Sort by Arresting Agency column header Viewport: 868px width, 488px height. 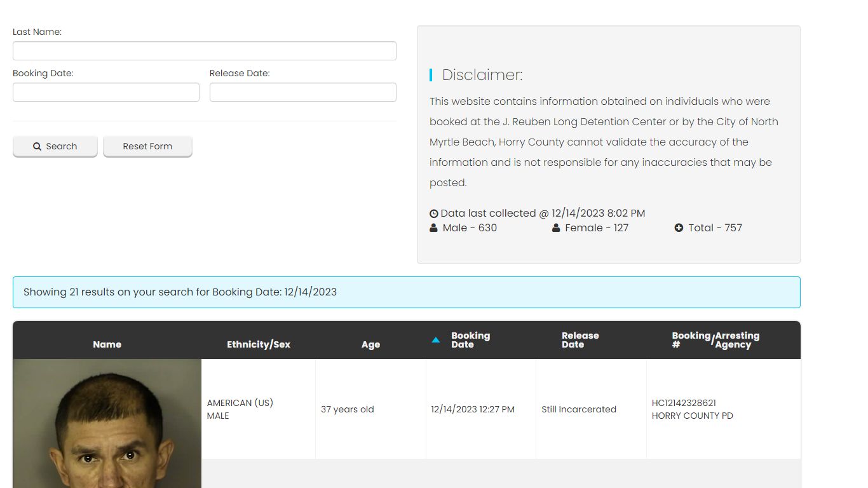tap(737, 340)
